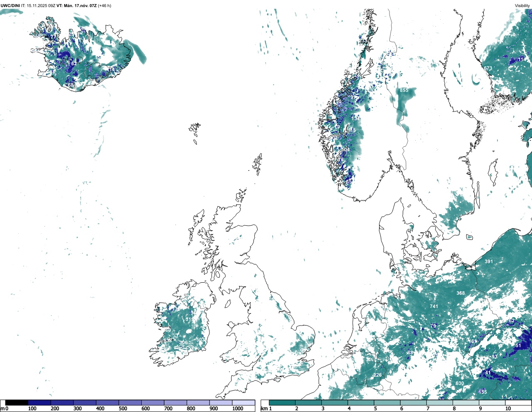Click the '391' value on the map
The width and height of the screenshot is (532, 412).
tap(489, 262)
